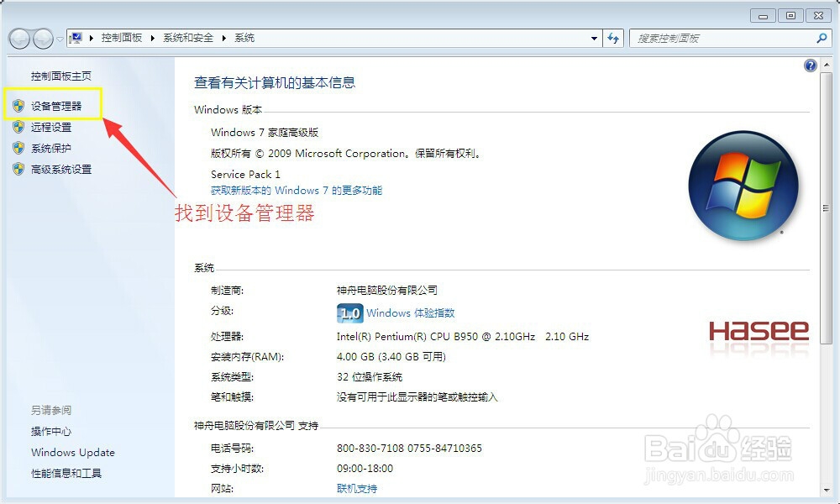Image resolution: width=840 pixels, height=504 pixels.
Task: Open 操作中心 (Action Center) link
Action: (x=51, y=432)
